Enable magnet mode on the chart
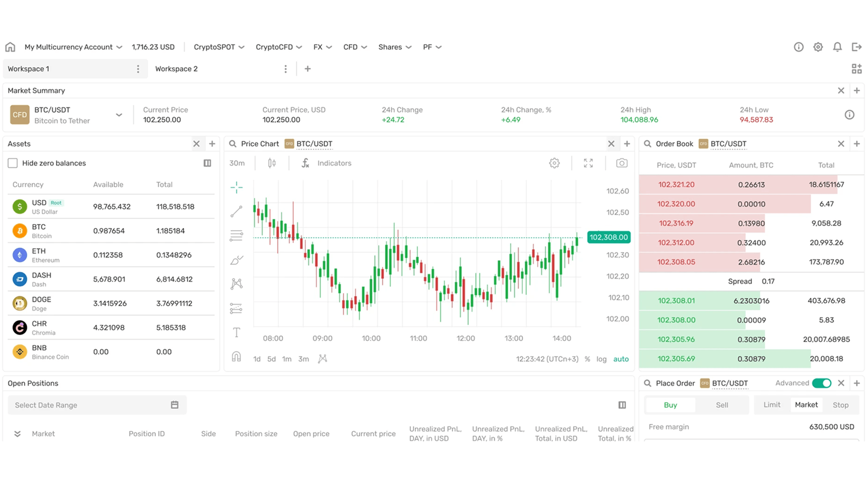The image size is (868, 478). pos(236,357)
